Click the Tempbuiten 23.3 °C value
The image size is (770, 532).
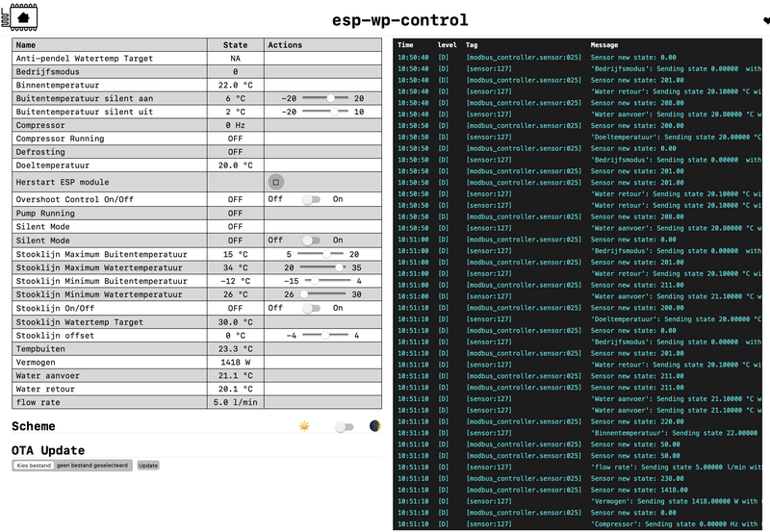coord(235,349)
